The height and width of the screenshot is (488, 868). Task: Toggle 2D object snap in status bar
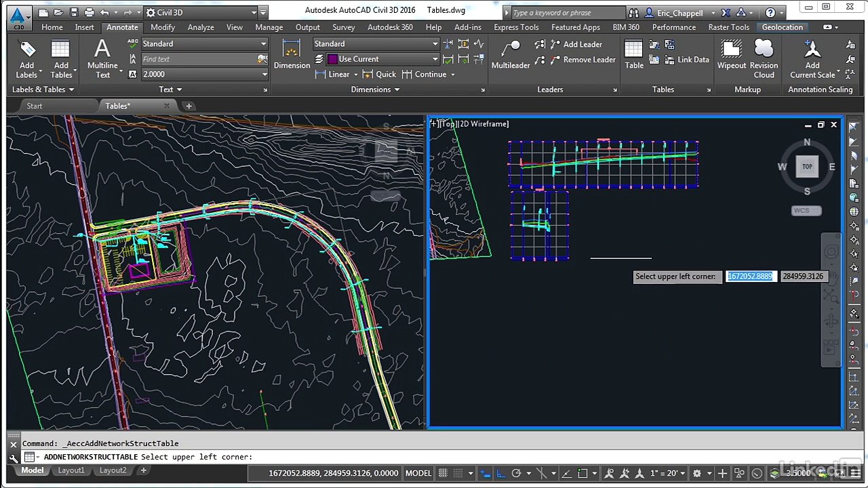click(584, 473)
